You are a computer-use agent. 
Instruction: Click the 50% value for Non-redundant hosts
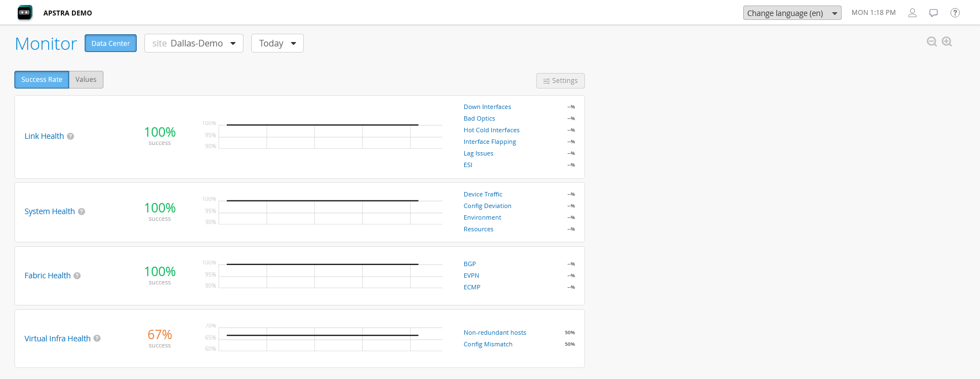click(x=570, y=333)
